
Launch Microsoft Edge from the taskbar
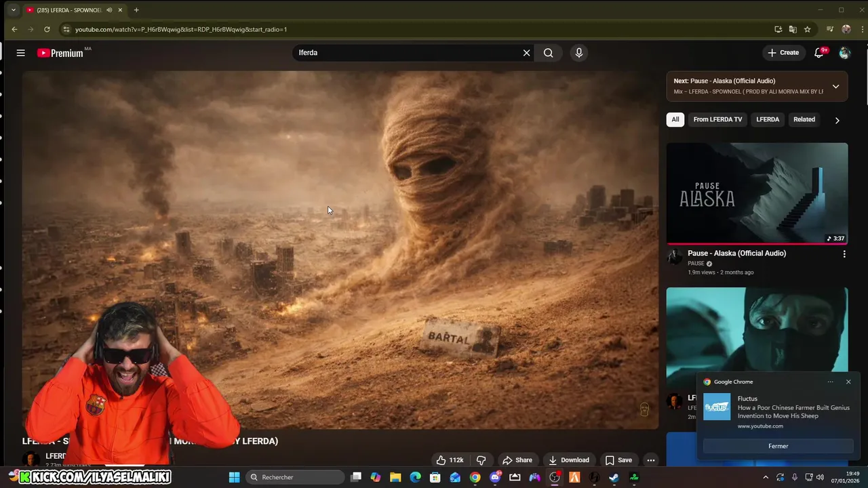tap(415, 477)
